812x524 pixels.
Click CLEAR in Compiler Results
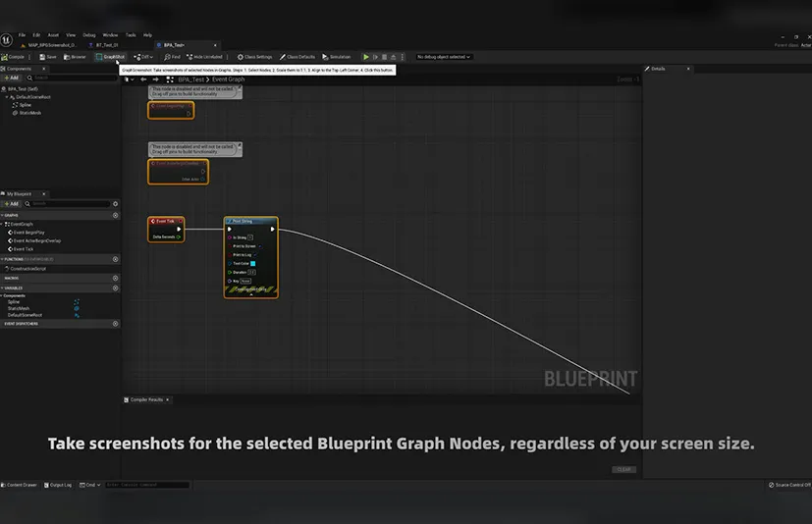click(624, 470)
